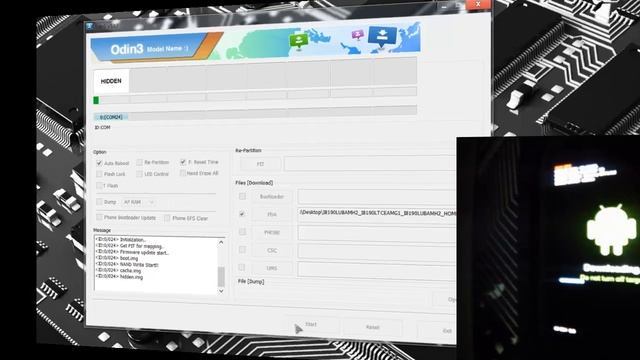Click the HIDDEN status box
Screen dimensions: 640x360
[111, 81]
